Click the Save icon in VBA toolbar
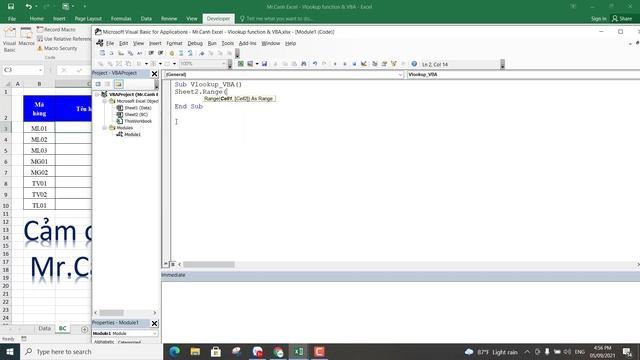Viewport: 640px width, 360px height. 264,64
